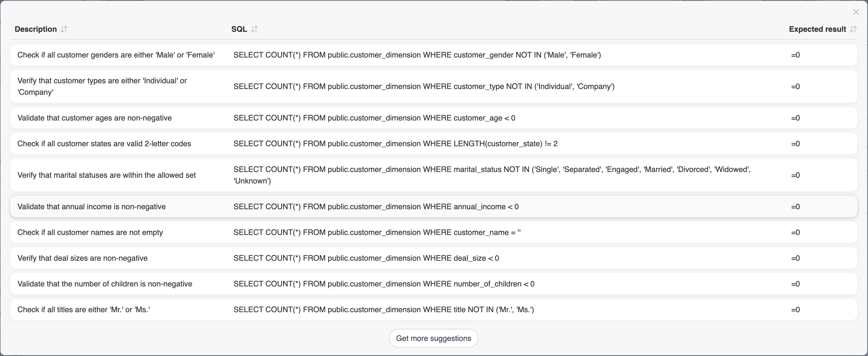Screen dimensions: 868x356
Task: Expand the customer type verification row
Action: 433,86
